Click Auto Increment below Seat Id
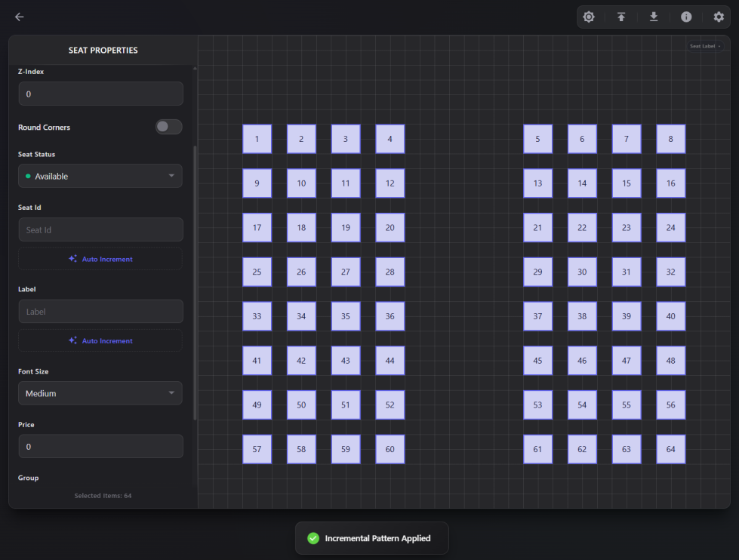739x560 pixels. click(x=100, y=259)
